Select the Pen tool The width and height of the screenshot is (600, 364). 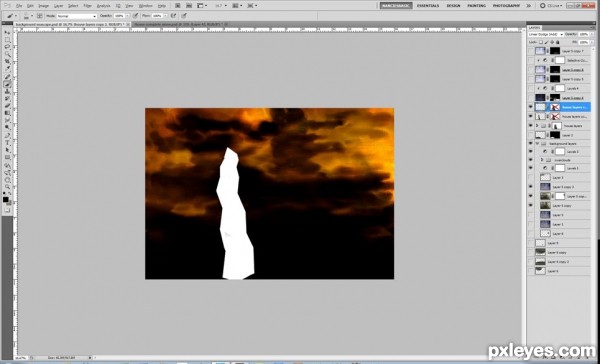click(7, 136)
